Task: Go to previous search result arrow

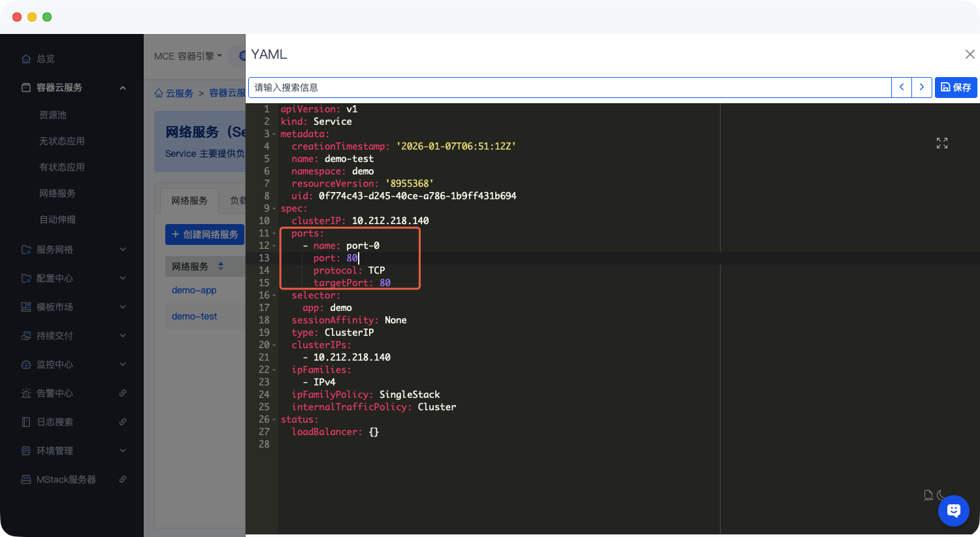Action: point(902,88)
